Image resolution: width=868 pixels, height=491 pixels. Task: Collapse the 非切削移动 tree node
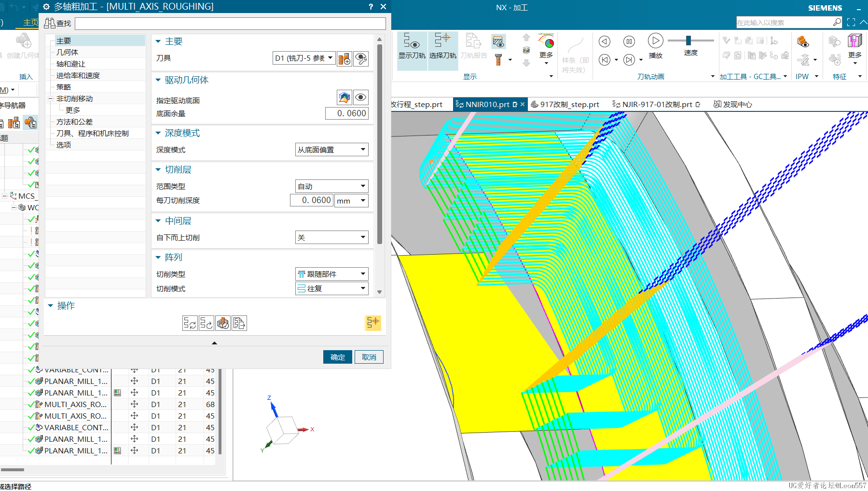point(51,98)
